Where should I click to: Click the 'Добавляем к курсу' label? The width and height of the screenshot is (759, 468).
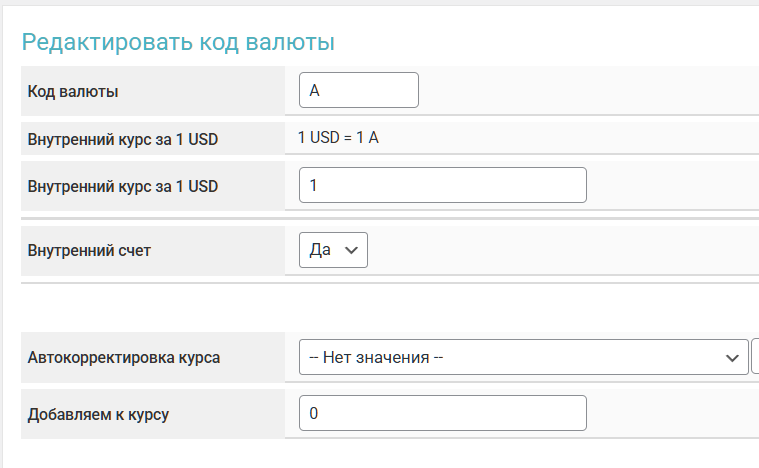[98, 413]
